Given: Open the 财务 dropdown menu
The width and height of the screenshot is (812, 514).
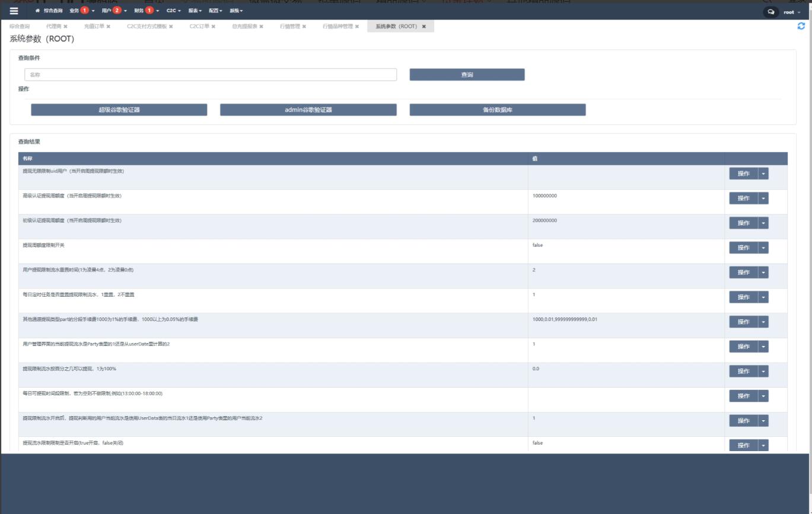Looking at the screenshot, I should pos(142,11).
